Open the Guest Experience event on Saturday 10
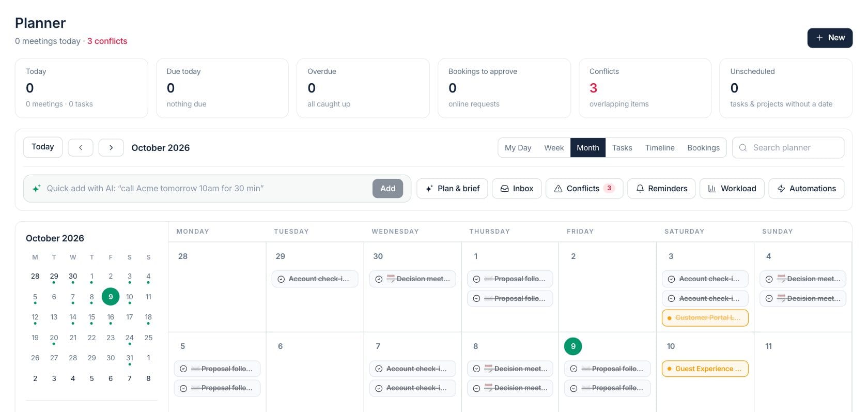The height and width of the screenshot is (412, 868). pyautogui.click(x=705, y=369)
